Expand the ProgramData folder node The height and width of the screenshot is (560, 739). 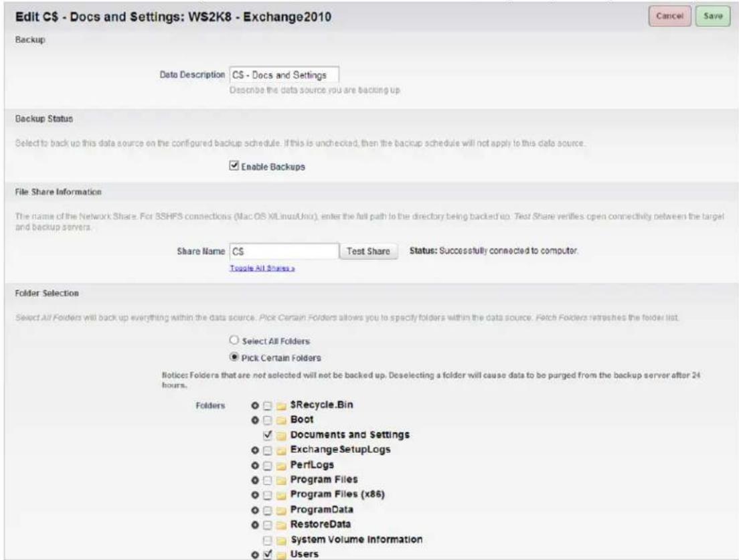[255, 510]
